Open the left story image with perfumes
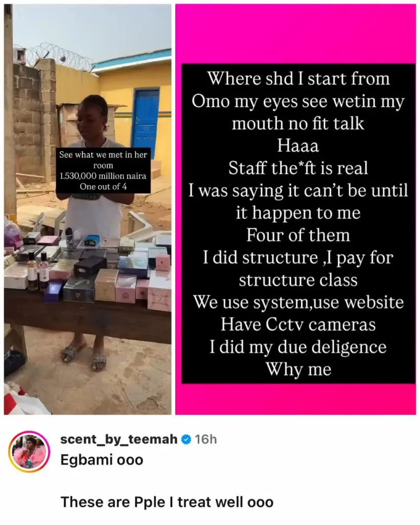 (88, 209)
